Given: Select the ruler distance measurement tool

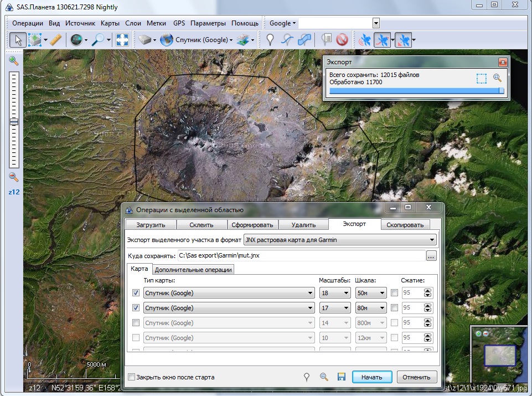Looking at the screenshot, I should tap(56, 40).
